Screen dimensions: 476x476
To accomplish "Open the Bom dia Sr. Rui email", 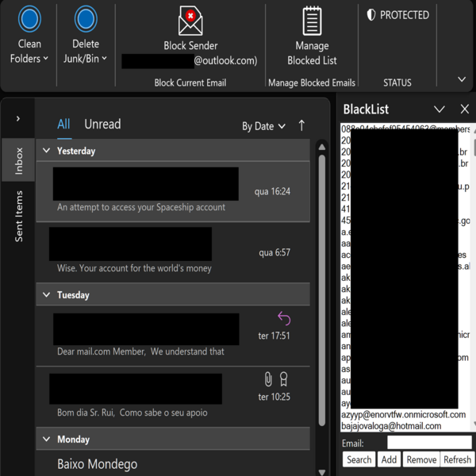I will click(173, 397).
